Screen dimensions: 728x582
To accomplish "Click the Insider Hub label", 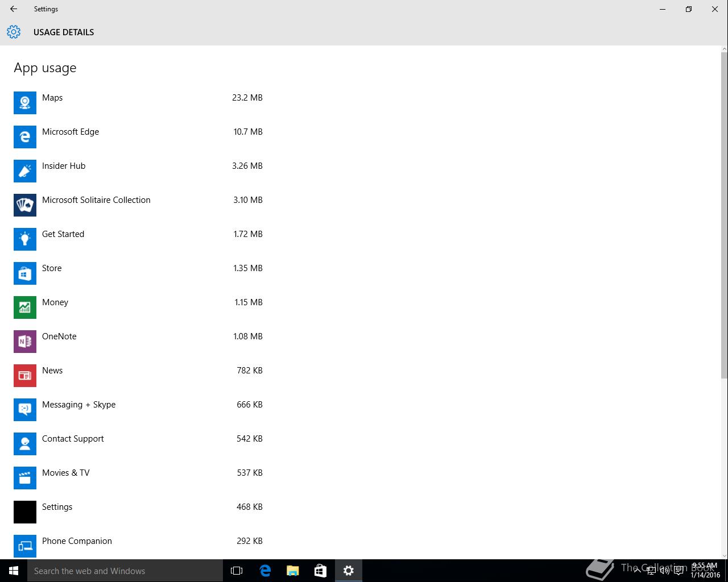I will (x=64, y=166).
